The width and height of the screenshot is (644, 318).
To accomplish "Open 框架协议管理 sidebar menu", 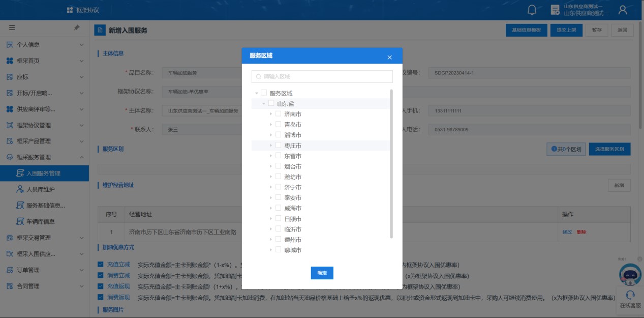I will (44, 125).
